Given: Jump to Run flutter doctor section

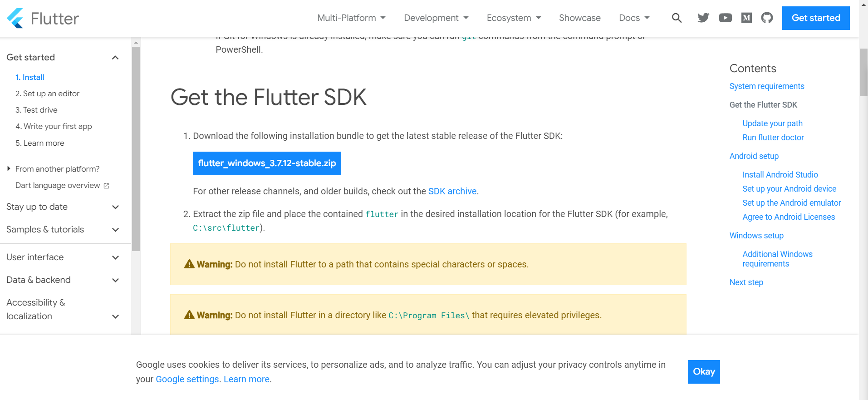Looking at the screenshot, I should click(773, 138).
